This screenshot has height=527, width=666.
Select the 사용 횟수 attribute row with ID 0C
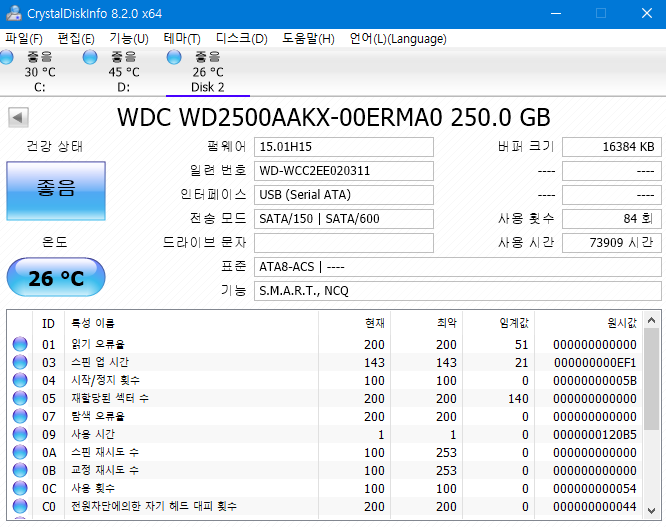(325, 488)
